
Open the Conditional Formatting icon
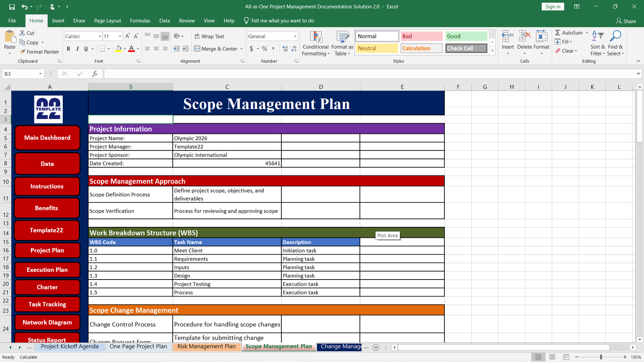pyautogui.click(x=316, y=37)
